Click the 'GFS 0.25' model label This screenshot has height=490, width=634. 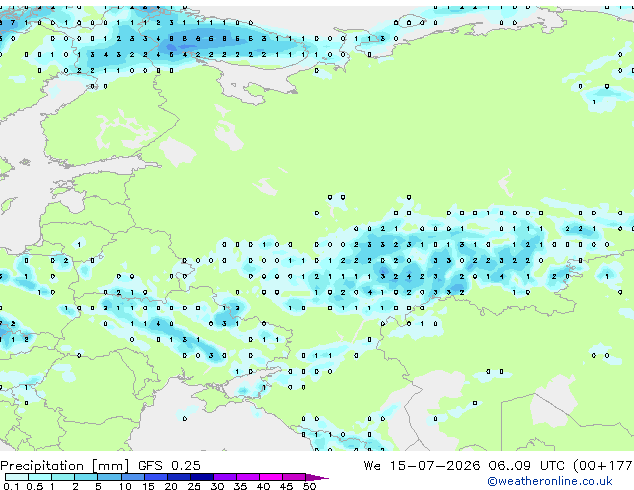pos(169,465)
